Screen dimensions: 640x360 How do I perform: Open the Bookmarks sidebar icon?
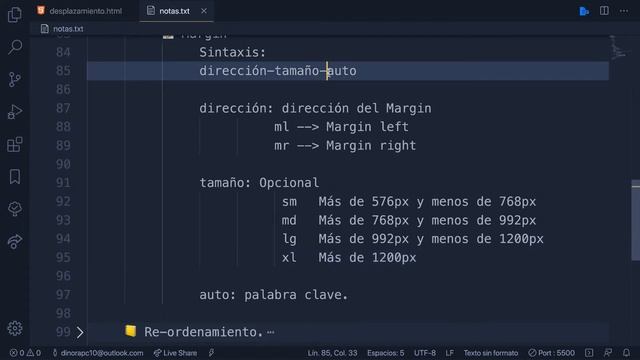(x=15, y=177)
